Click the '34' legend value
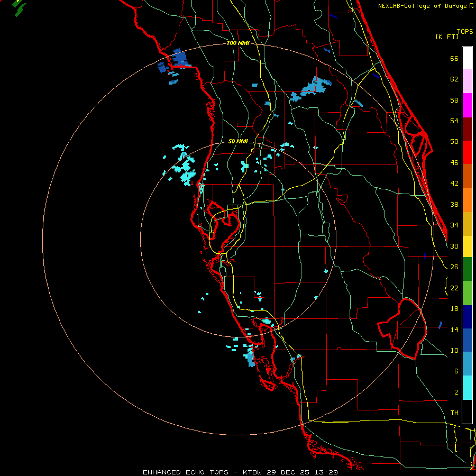Image resolution: width=476 pixels, height=476 pixels. coord(454,225)
